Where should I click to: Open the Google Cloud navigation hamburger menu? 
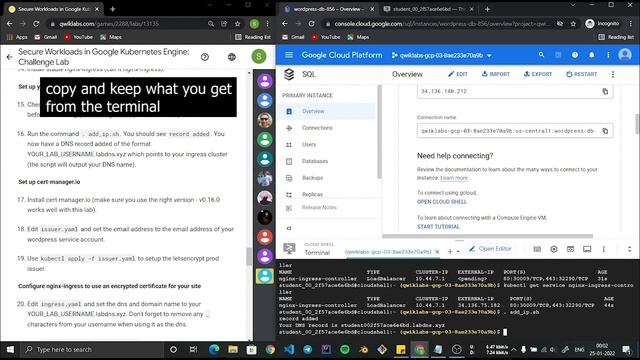(289, 55)
